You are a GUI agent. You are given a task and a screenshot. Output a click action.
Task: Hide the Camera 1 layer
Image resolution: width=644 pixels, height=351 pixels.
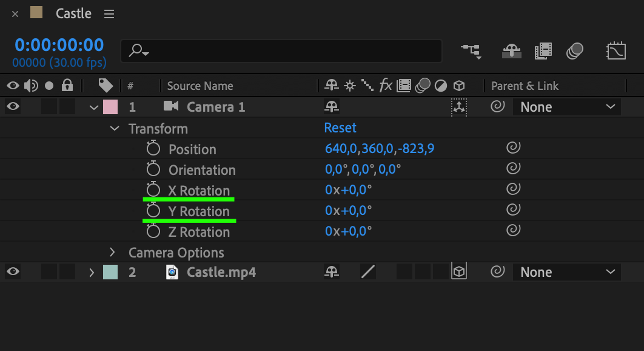point(13,107)
